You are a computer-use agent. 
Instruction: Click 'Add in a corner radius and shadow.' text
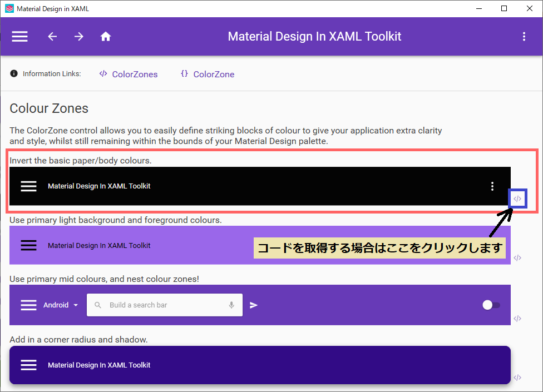78,339
